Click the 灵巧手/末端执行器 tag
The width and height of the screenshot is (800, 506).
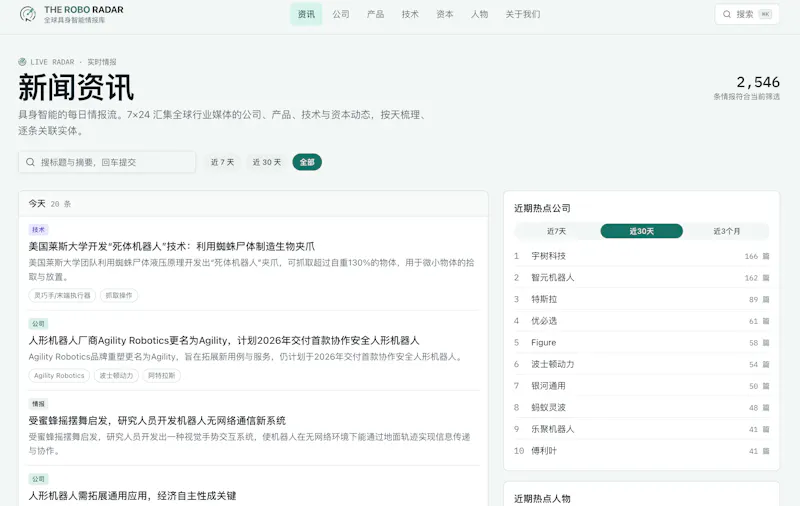point(62,295)
